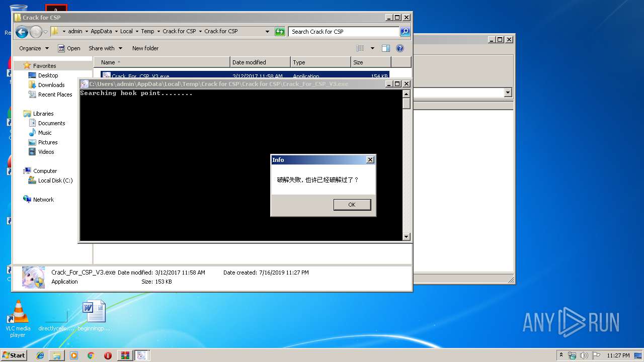Launch Chrome from taskbar
Screen dimensions: 644x362
tap(91, 355)
